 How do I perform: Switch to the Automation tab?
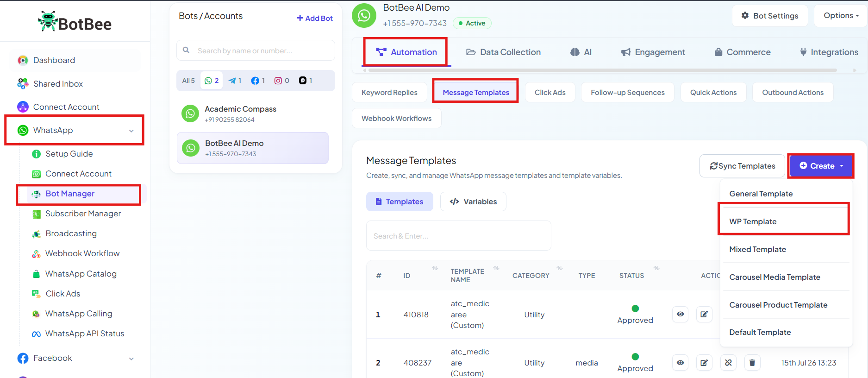click(406, 52)
